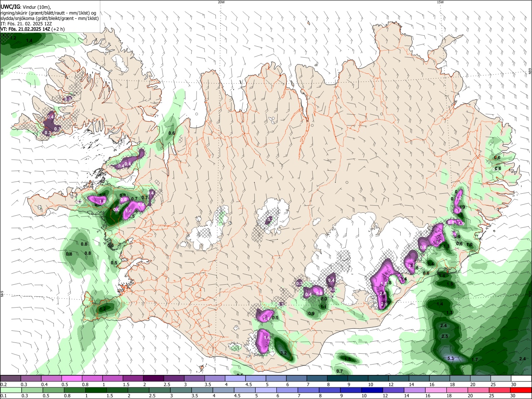Pick the first grey-purple swatch in upper legend
Image resolution: width=532 pixels, height=399 pixels.
click(x=10, y=379)
